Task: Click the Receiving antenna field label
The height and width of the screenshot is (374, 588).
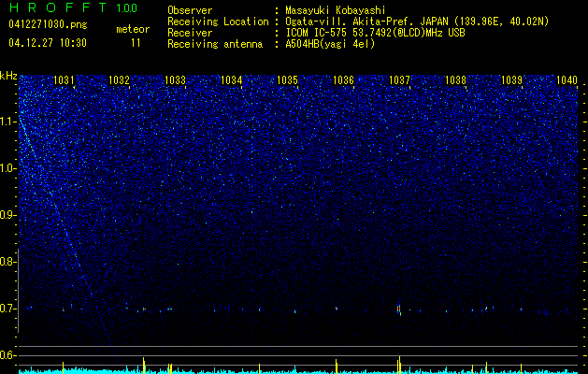Action: coord(215,44)
